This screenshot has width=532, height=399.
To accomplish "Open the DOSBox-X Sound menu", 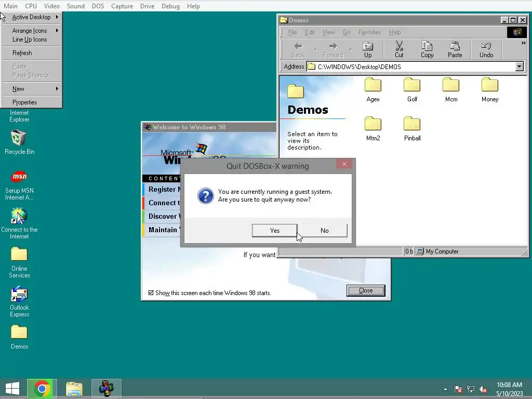I will (x=76, y=6).
